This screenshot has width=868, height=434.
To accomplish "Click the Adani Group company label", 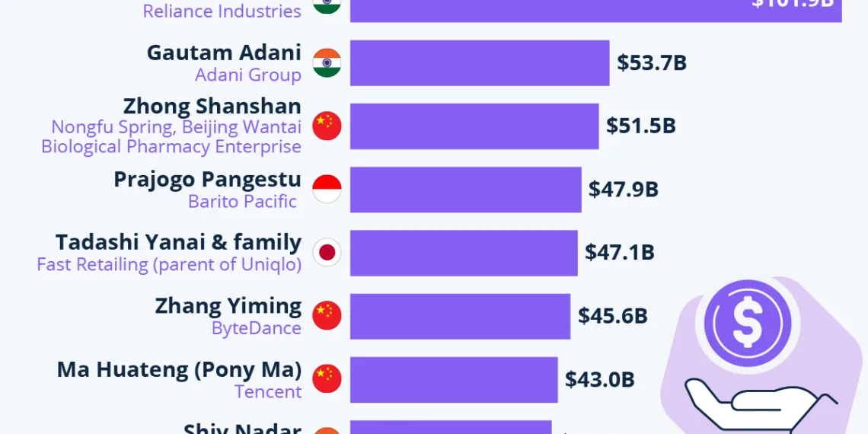I will [247, 75].
